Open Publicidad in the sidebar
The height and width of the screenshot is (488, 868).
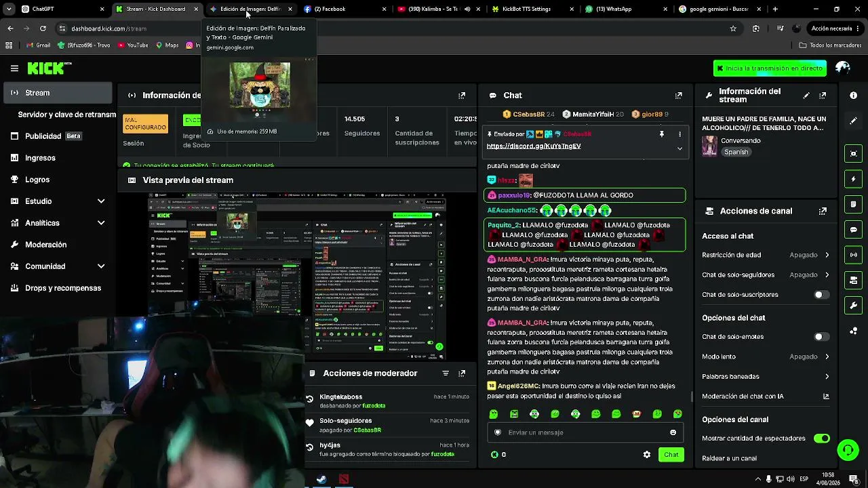[58, 136]
